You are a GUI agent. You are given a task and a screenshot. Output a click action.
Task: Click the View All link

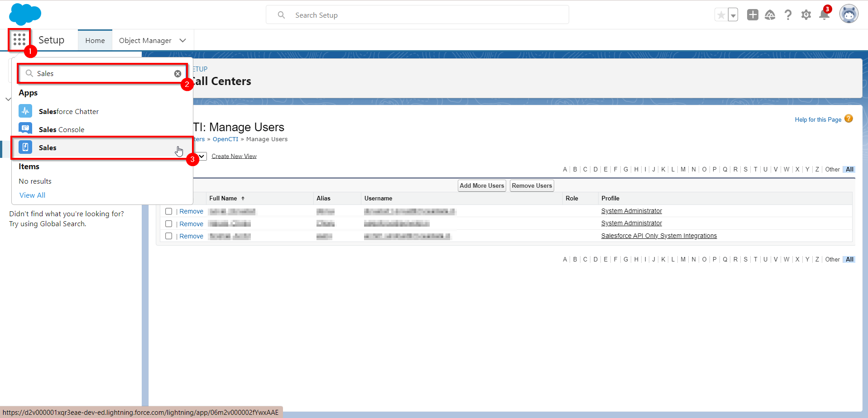click(32, 195)
